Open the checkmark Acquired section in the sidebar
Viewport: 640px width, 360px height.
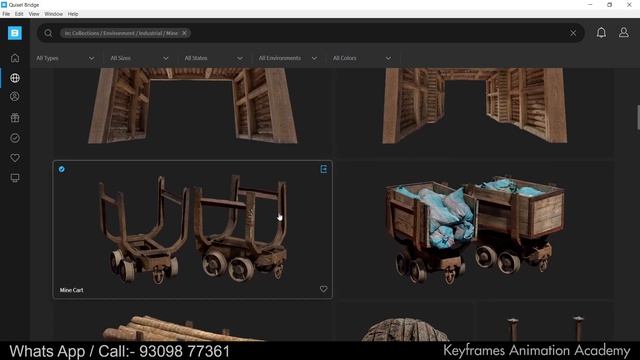(x=15, y=138)
